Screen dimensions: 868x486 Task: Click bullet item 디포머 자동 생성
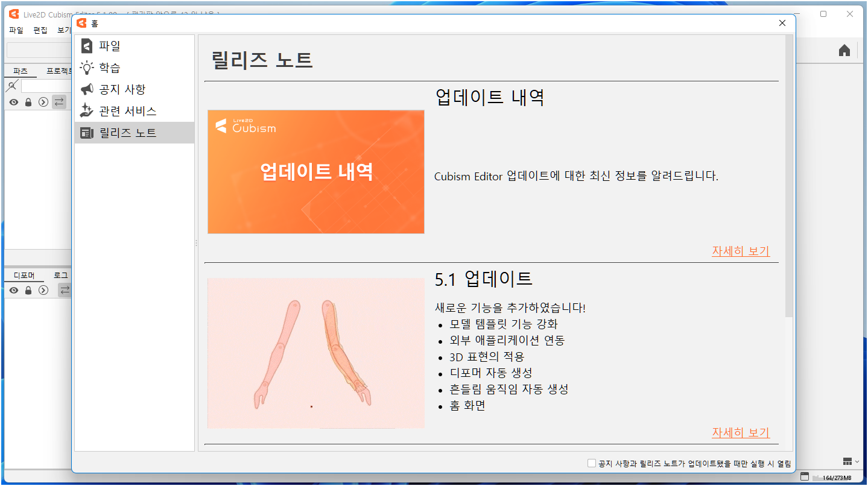491,373
